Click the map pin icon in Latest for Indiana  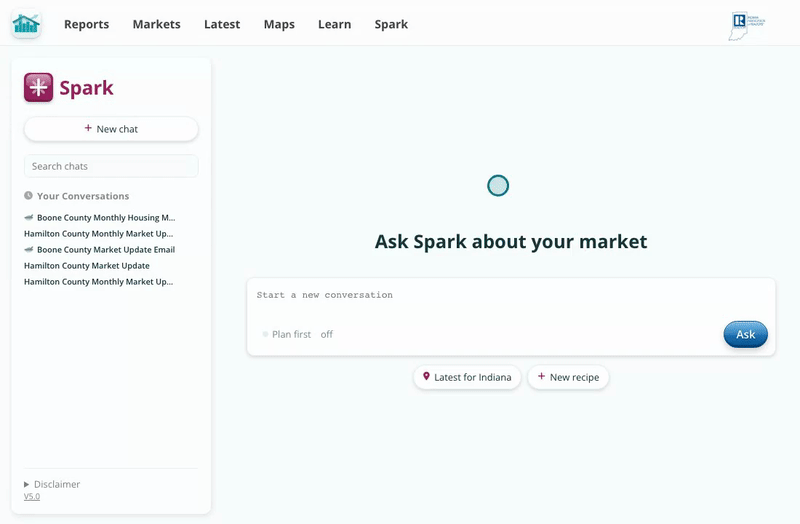click(x=426, y=377)
